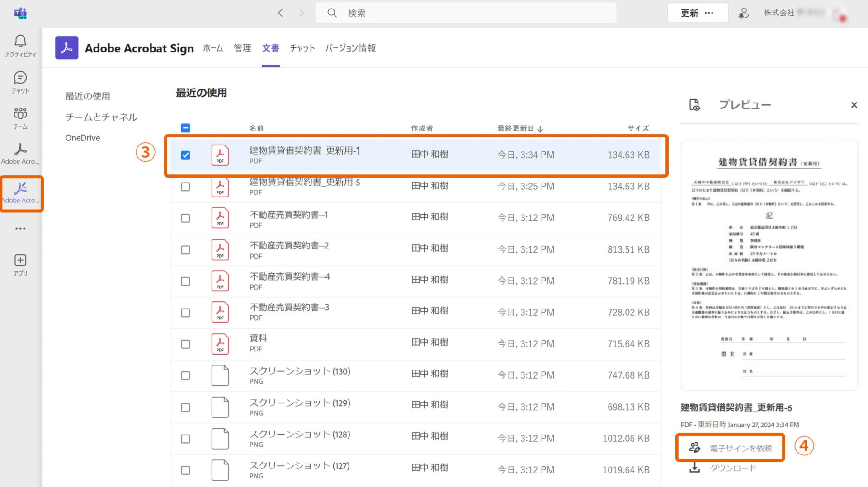
Task: Click the document preview thumbnail
Action: 769,265
